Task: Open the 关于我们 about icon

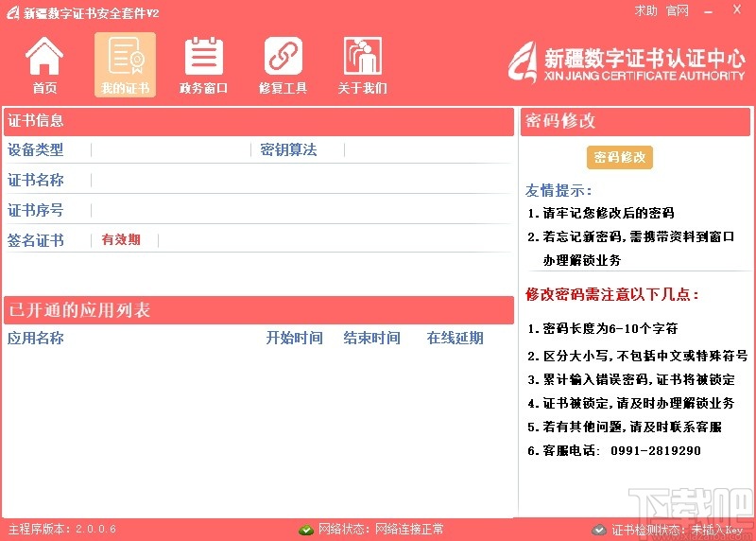Action: [x=363, y=64]
